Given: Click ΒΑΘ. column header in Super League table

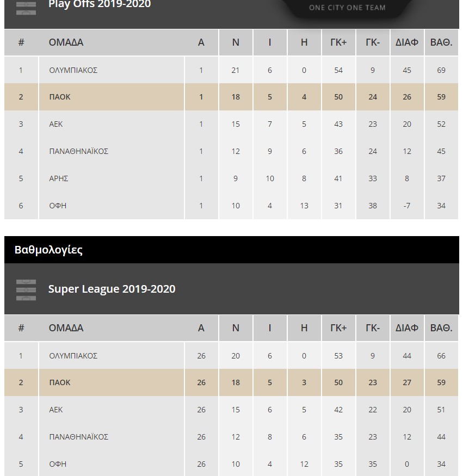Looking at the screenshot, I should point(441,328).
